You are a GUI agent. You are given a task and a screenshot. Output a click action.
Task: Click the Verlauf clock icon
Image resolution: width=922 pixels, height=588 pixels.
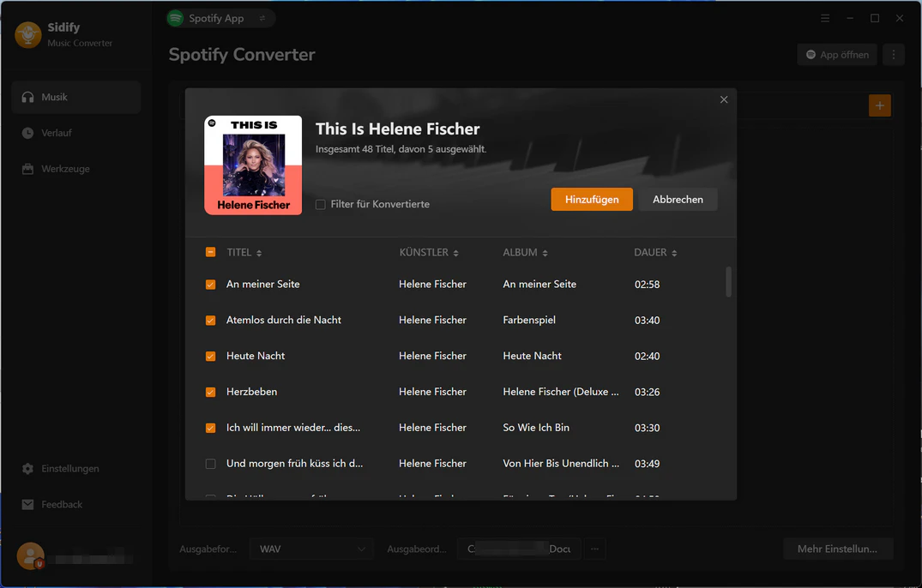click(x=27, y=133)
